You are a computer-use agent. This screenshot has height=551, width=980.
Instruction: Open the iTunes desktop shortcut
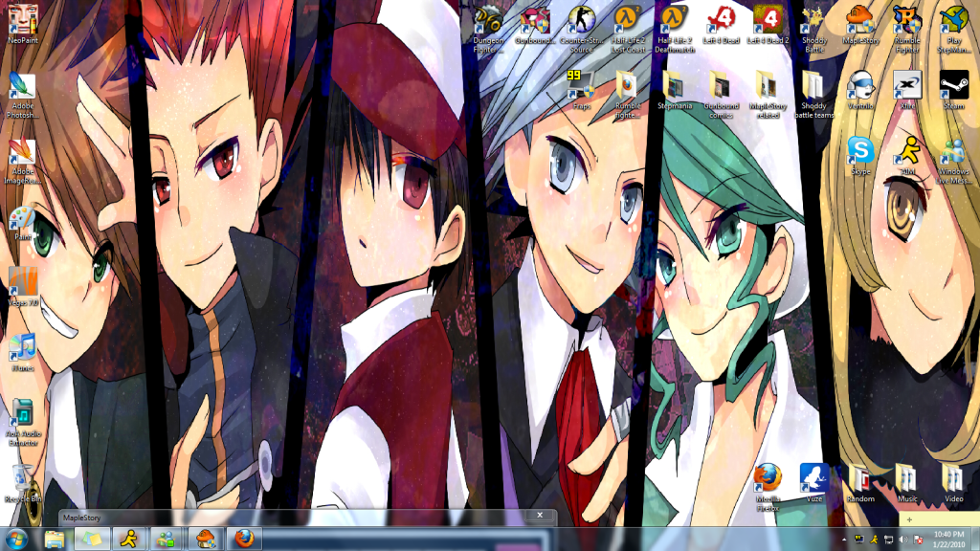tap(23, 353)
